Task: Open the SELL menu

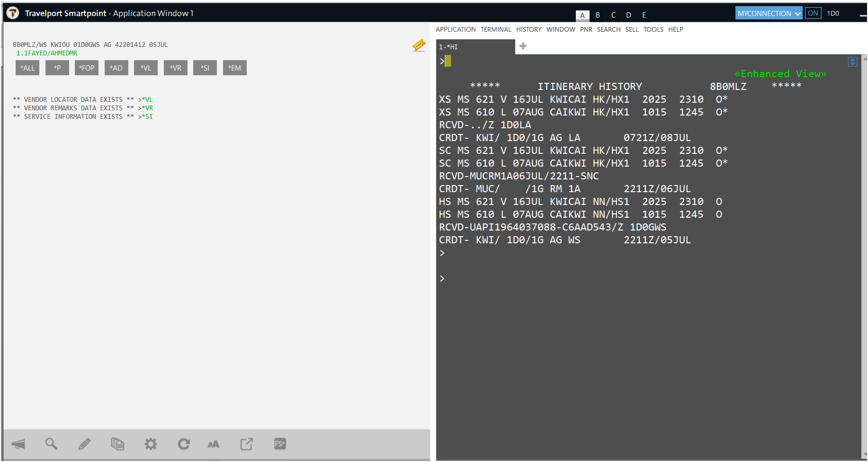Action: [x=632, y=29]
